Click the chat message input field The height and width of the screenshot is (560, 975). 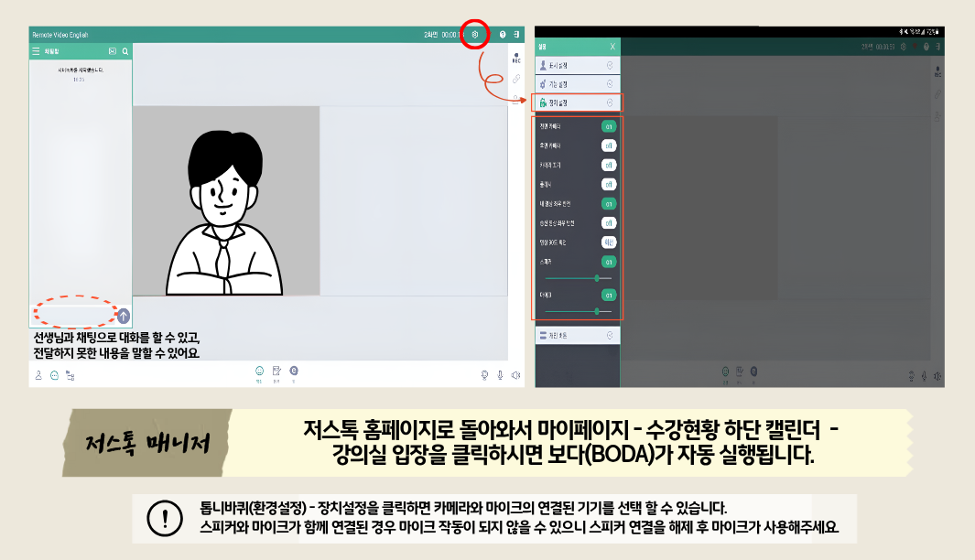tap(75, 316)
